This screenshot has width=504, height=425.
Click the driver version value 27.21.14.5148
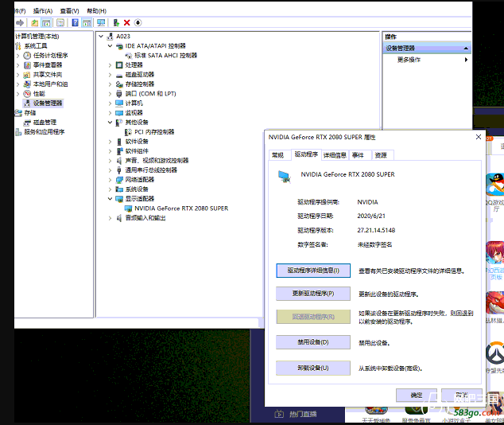[376, 230]
